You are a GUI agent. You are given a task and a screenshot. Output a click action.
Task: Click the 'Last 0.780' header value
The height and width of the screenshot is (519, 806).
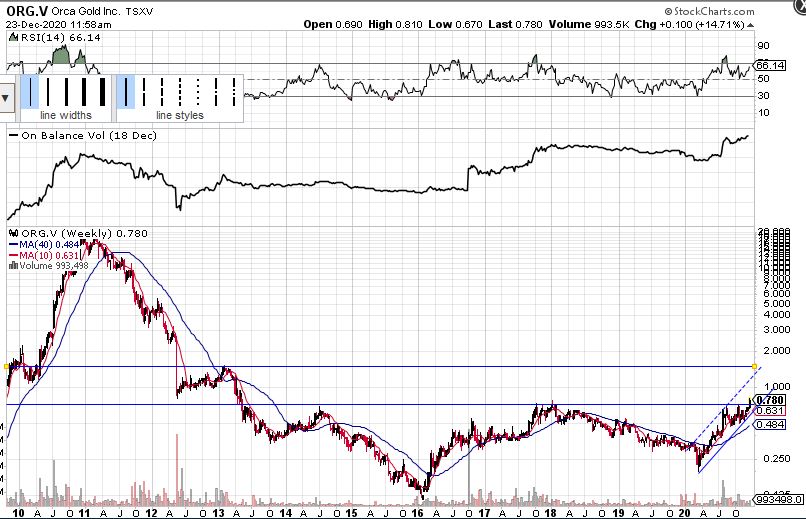515,24
